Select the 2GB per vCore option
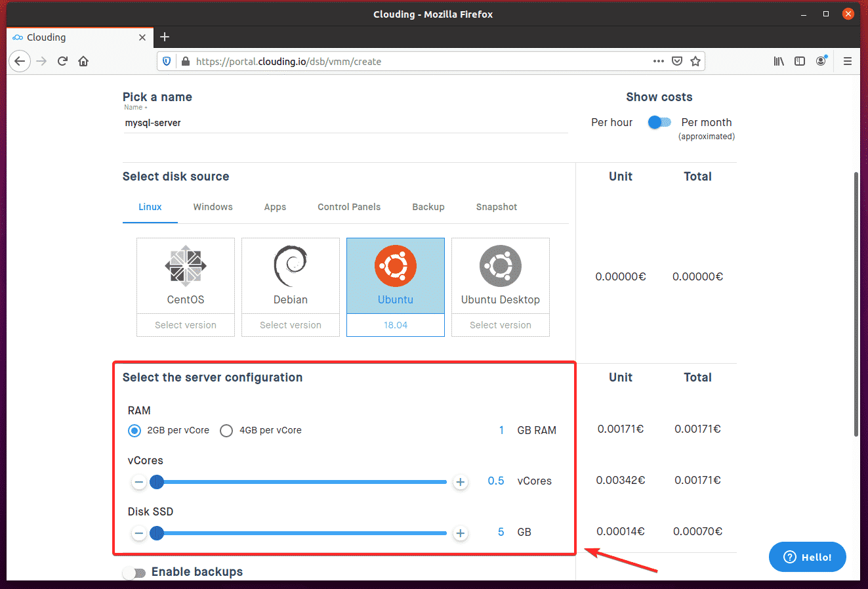This screenshot has width=868, height=589. [x=134, y=431]
